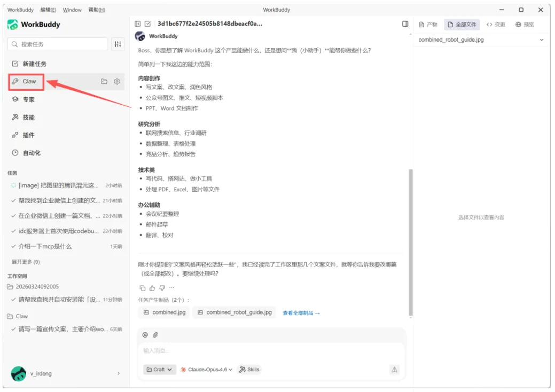Viewport: 555px width, 392px height.
Task: Open the 帮助(H) menu
Action: (97, 10)
